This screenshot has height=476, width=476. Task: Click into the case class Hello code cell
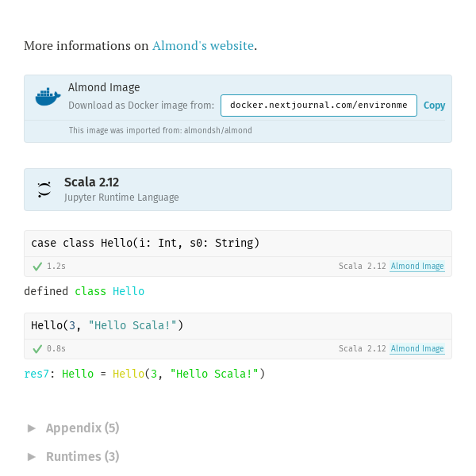(x=238, y=244)
